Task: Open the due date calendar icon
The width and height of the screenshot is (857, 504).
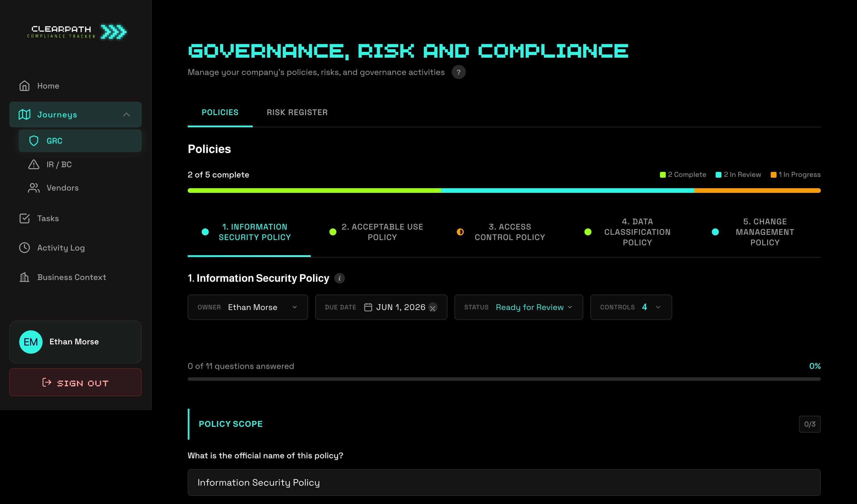Action: pos(368,307)
